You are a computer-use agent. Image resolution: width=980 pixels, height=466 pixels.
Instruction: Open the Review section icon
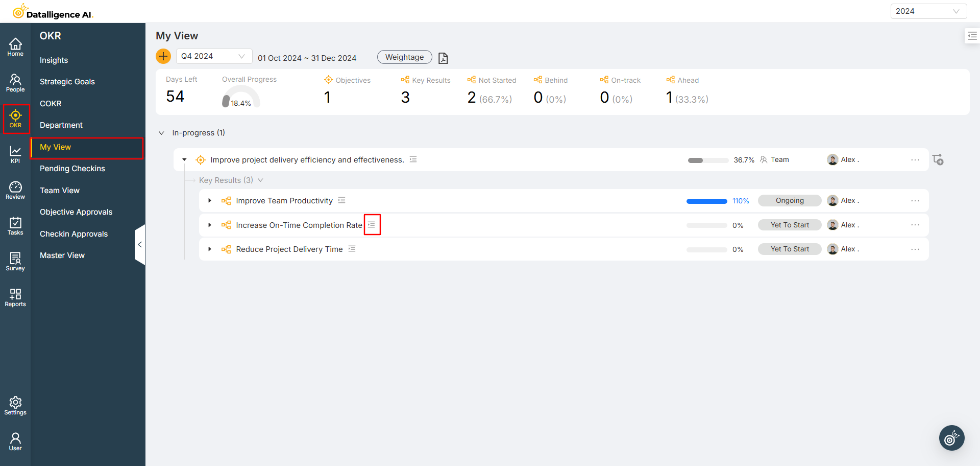pos(15,190)
